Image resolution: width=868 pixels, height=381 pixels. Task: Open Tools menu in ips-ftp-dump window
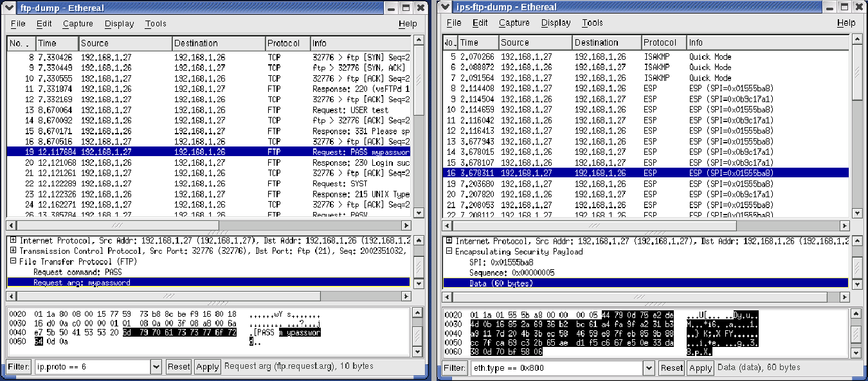coord(592,22)
